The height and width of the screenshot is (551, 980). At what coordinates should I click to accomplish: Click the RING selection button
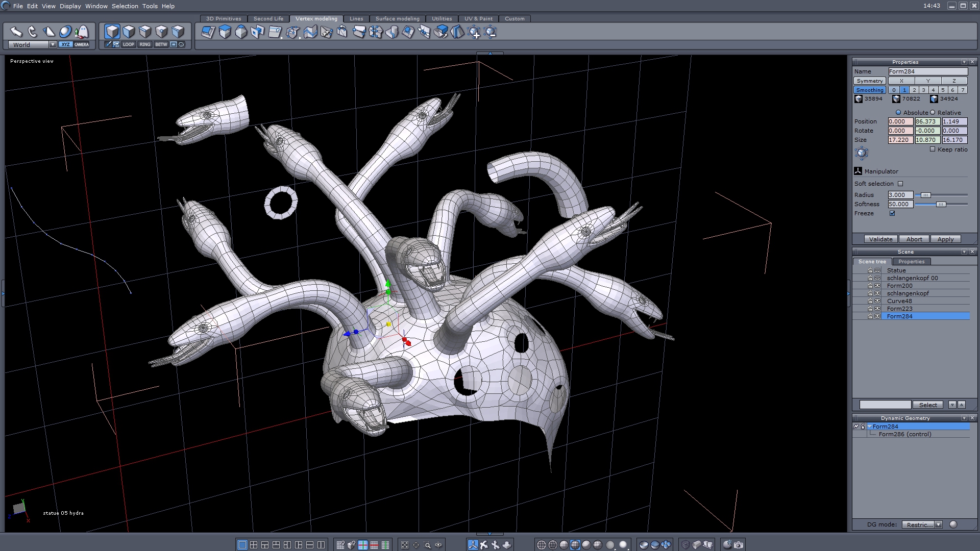pyautogui.click(x=145, y=44)
